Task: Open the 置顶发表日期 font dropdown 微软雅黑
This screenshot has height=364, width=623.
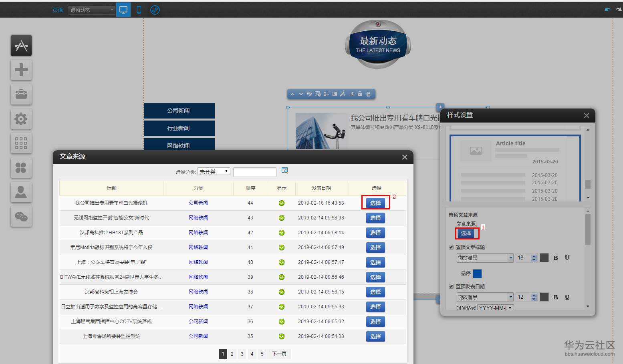Action: point(485,297)
